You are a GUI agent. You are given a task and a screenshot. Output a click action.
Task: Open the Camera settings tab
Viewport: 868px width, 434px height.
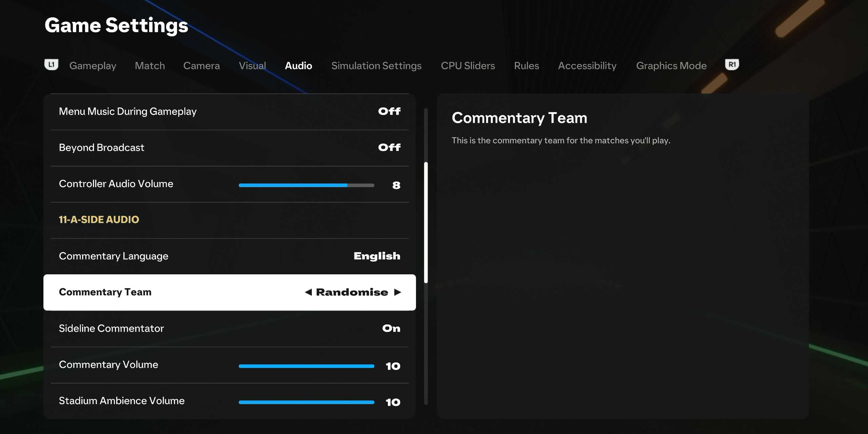click(201, 66)
